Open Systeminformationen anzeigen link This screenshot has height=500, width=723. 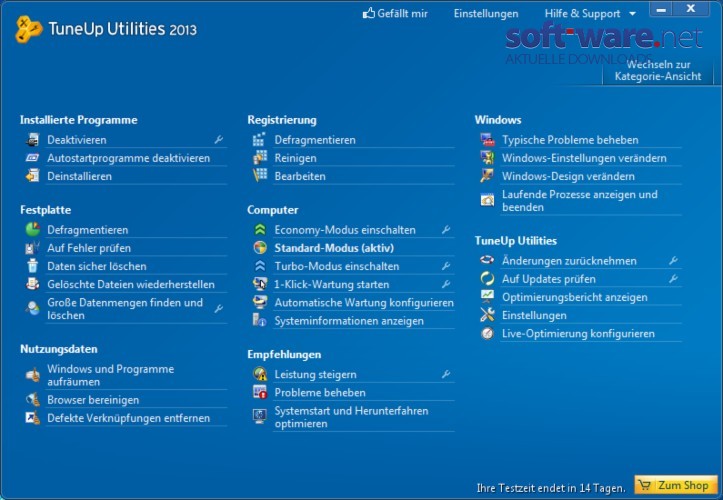349,321
